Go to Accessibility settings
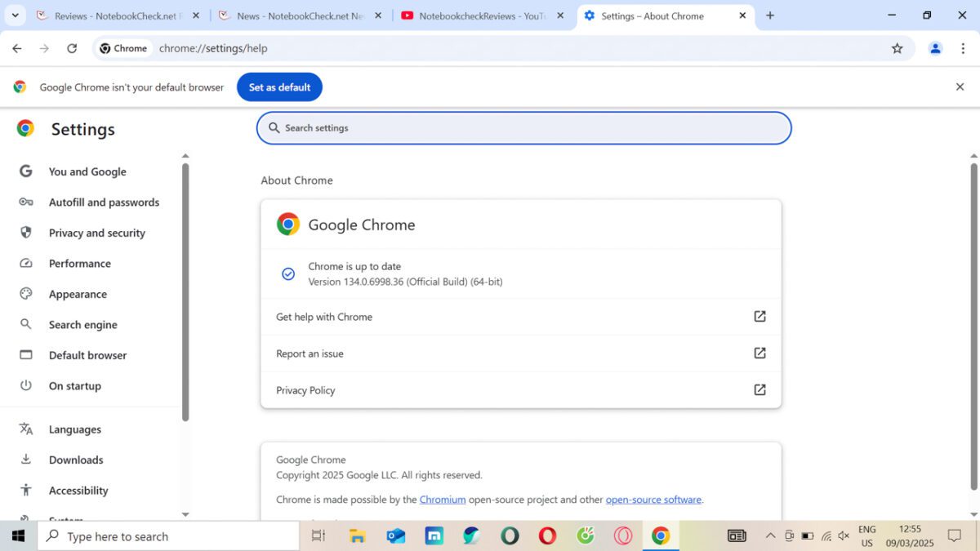This screenshot has width=980, height=551. click(x=78, y=491)
